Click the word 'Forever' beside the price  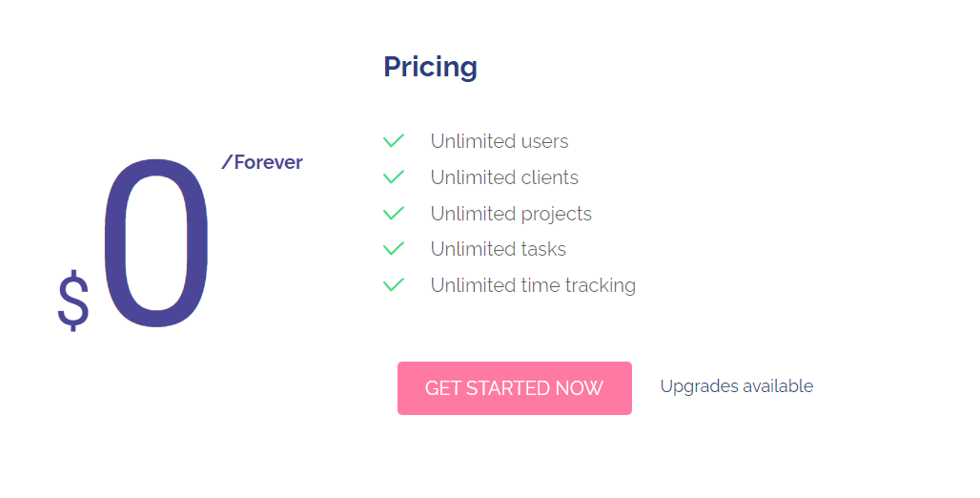coord(268,162)
